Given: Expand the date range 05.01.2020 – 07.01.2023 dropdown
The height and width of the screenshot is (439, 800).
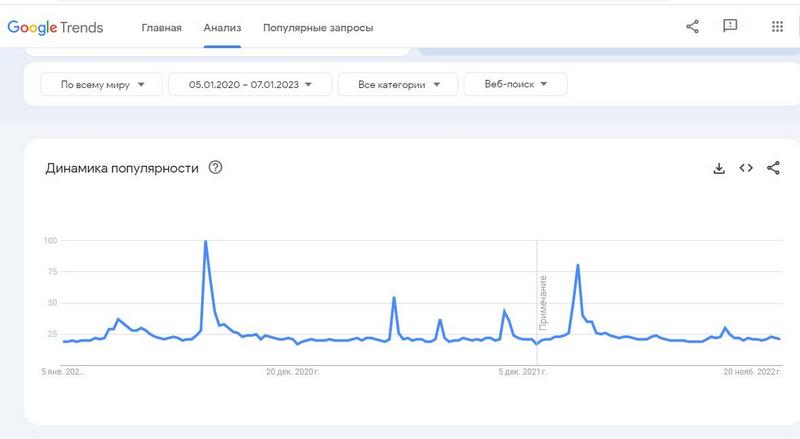Looking at the screenshot, I should pyautogui.click(x=249, y=84).
